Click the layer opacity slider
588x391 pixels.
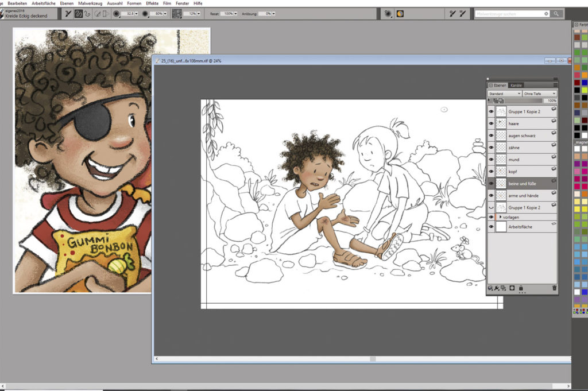521,100
